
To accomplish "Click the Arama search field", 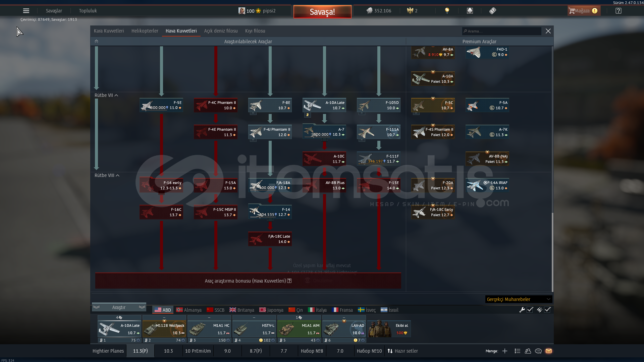I will 501,31.
